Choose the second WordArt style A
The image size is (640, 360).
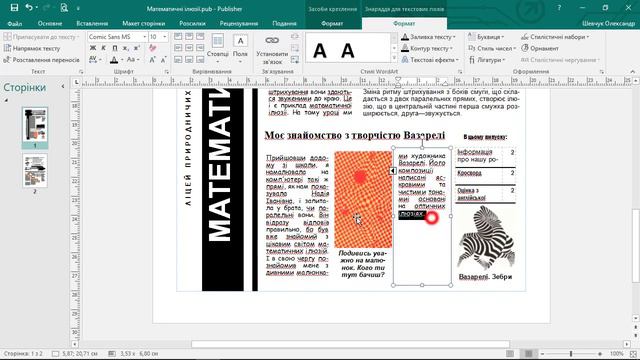[x=347, y=51]
